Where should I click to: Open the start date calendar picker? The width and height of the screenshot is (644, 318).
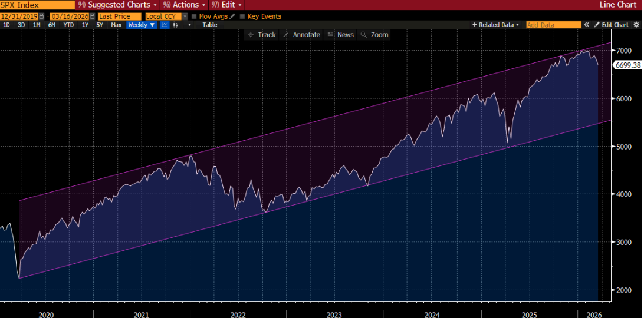[41, 16]
